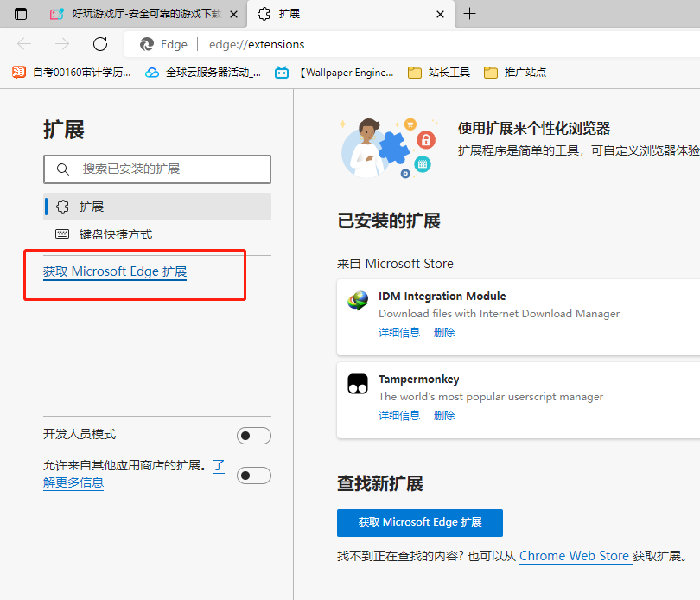The image size is (700, 600).
Task: Toggle 允许来自其他应用商店的扩展 switch
Action: tap(253, 476)
